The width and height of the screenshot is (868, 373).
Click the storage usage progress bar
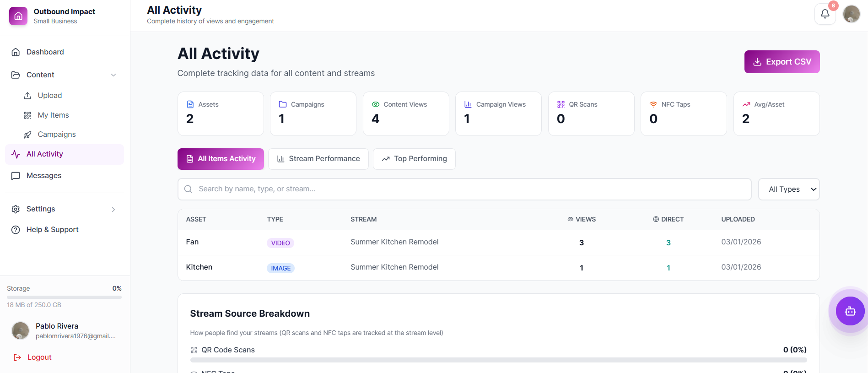pyautogui.click(x=64, y=297)
